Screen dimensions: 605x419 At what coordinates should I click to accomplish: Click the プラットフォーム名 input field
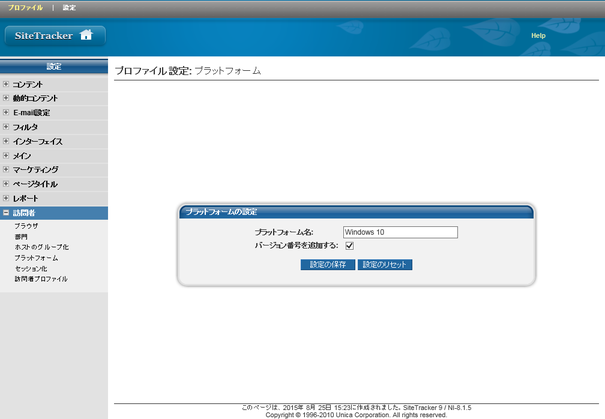tap(400, 232)
